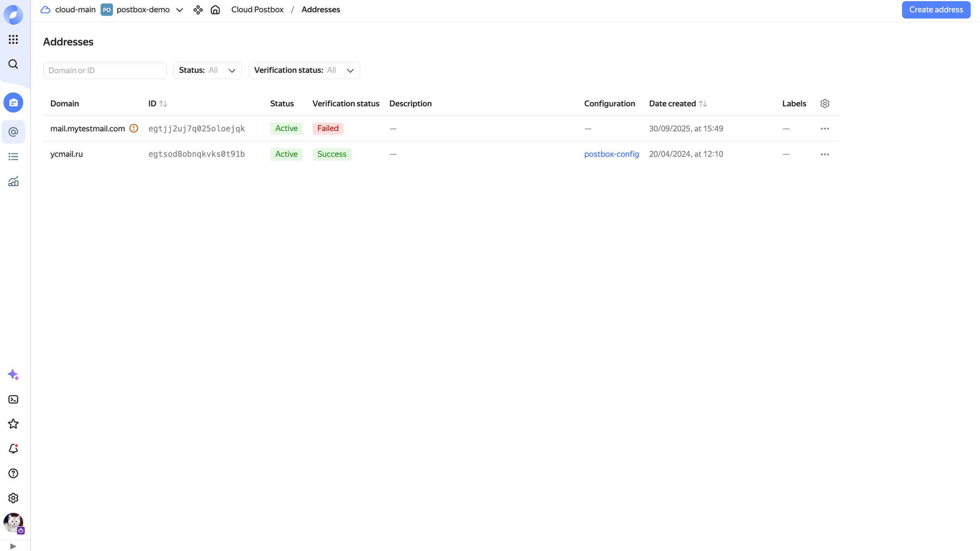Open the search panel in the sidebar
980x551 pixels.
pos(13,64)
